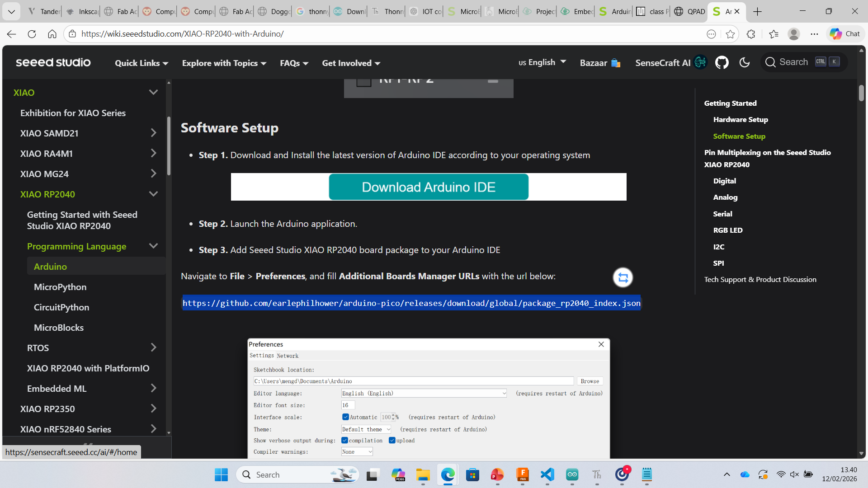Image resolution: width=868 pixels, height=488 pixels.
Task: View the site information lock icon
Action: 72,34
